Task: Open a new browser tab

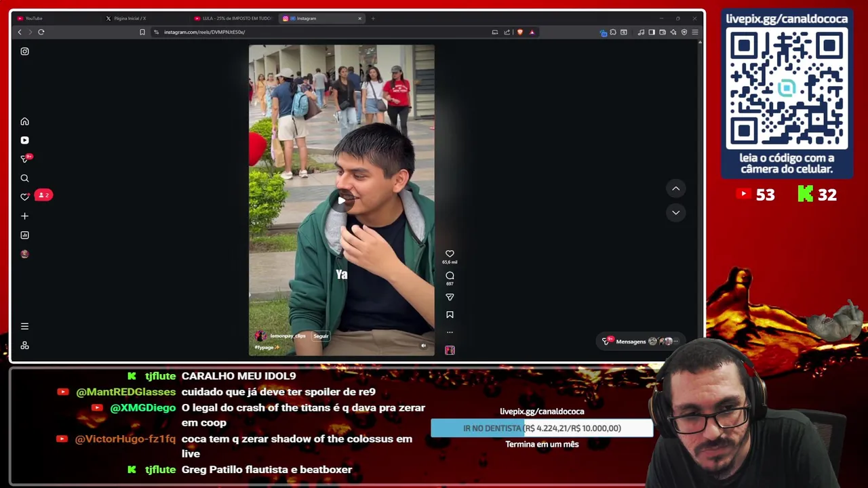Action: point(373,18)
